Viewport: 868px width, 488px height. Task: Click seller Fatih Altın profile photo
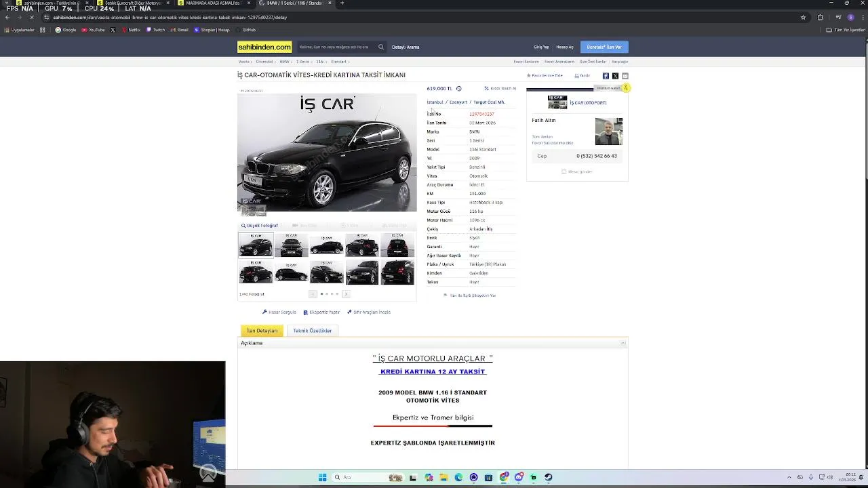coord(608,131)
